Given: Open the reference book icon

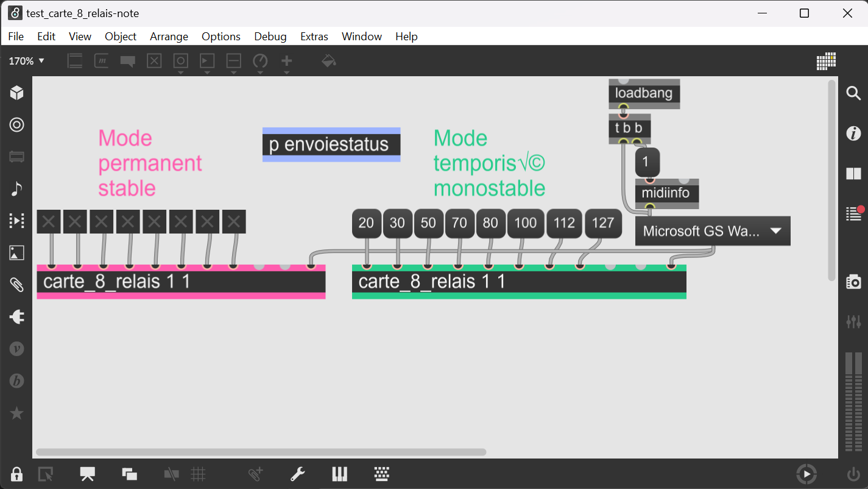Looking at the screenshot, I should pos(853,174).
